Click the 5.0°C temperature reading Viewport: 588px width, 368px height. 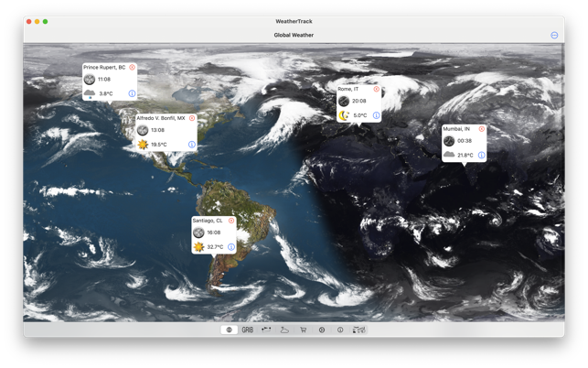pyautogui.click(x=360, y=115)
